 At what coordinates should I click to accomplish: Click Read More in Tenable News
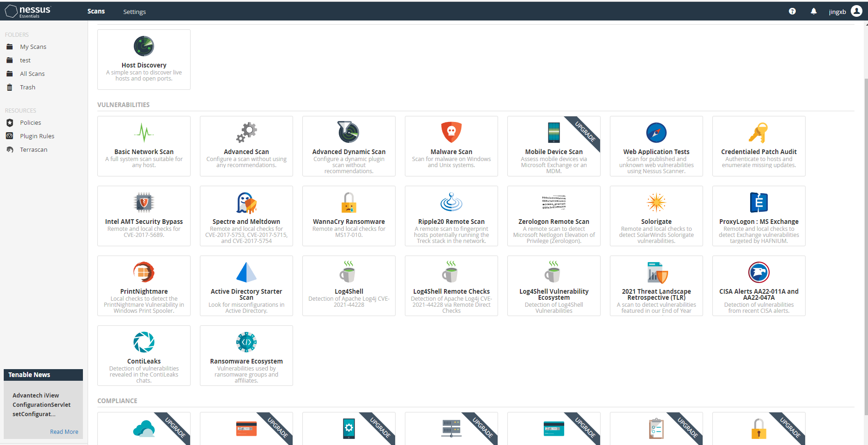64,432
